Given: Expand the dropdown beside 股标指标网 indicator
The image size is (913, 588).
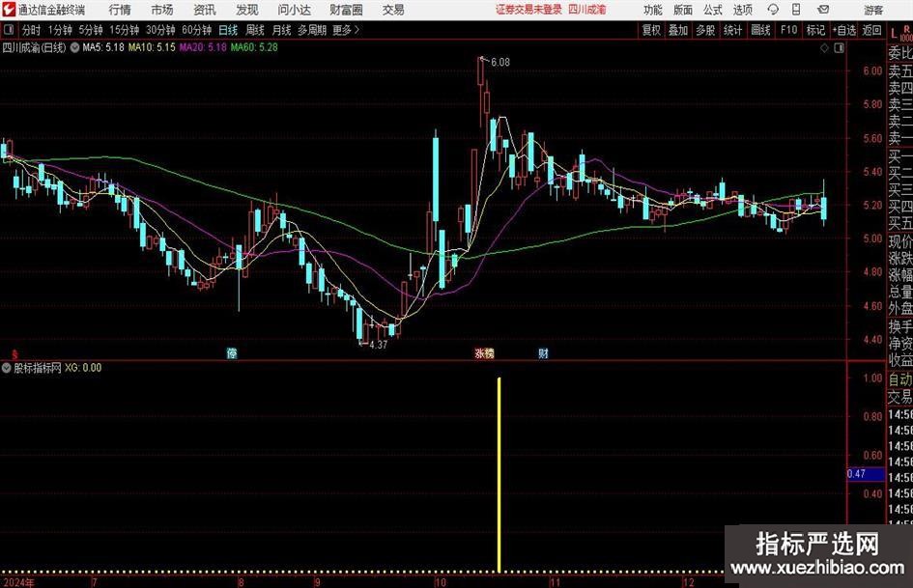Looking at the screenshot, I should tap(7, 368).
